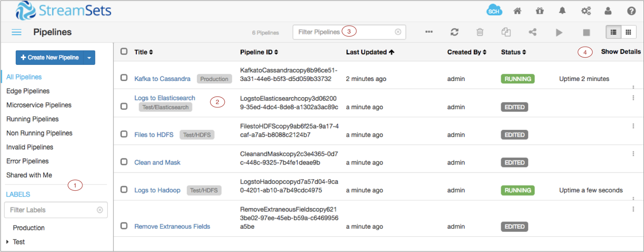644x252 pixels.
Task: Check the Logs to Elasticsearch checkbox
Action: [x=124, y=106]
